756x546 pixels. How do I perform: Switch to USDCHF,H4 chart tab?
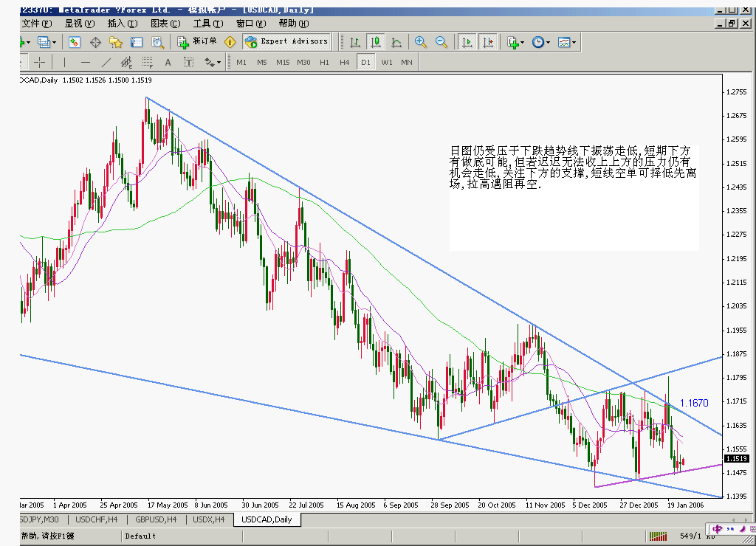97,519
